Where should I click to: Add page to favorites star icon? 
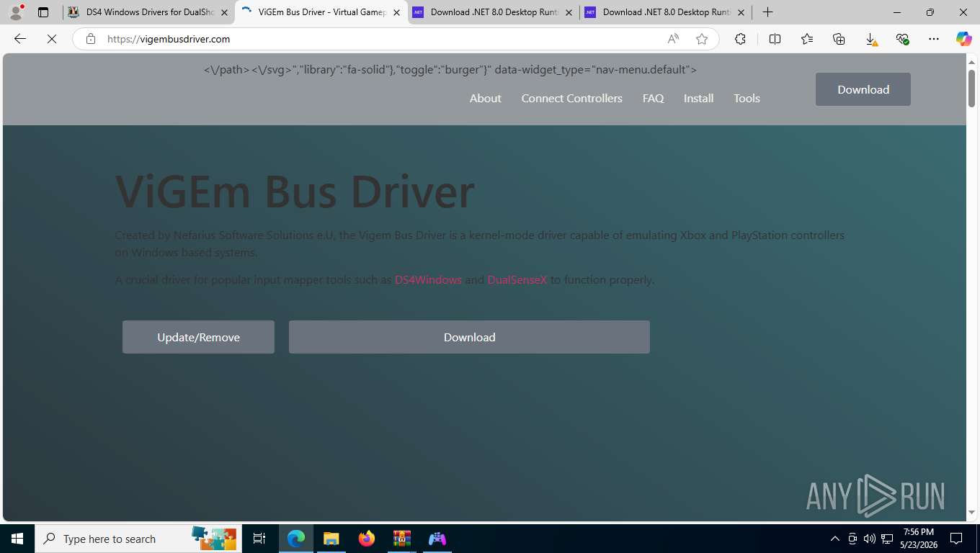click(x=702, y=39)
